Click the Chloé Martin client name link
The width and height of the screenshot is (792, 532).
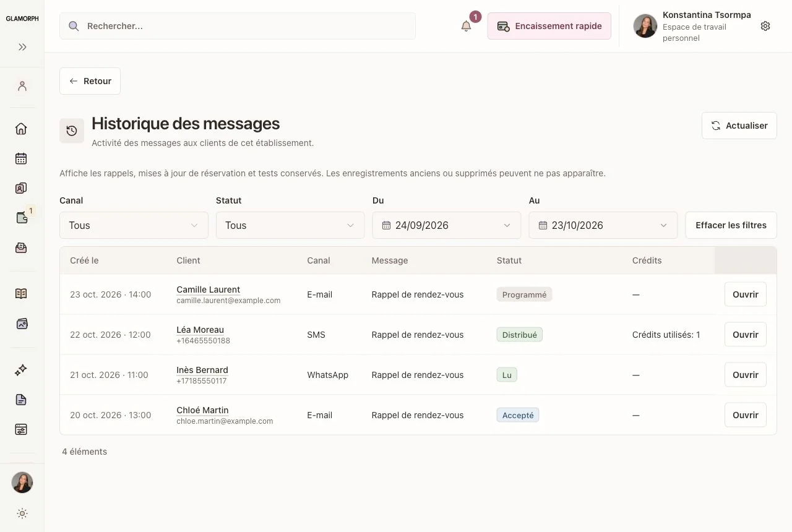[202, 410]
